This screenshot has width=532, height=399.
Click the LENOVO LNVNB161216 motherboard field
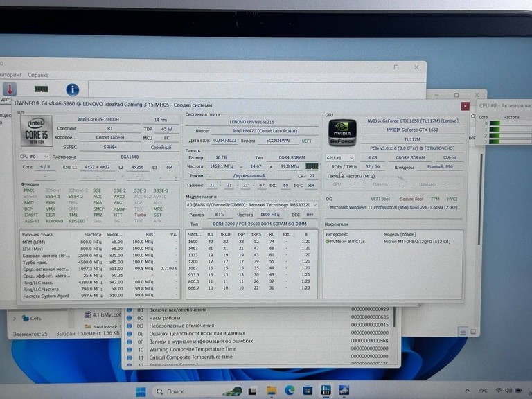click(x=251, y=122)
